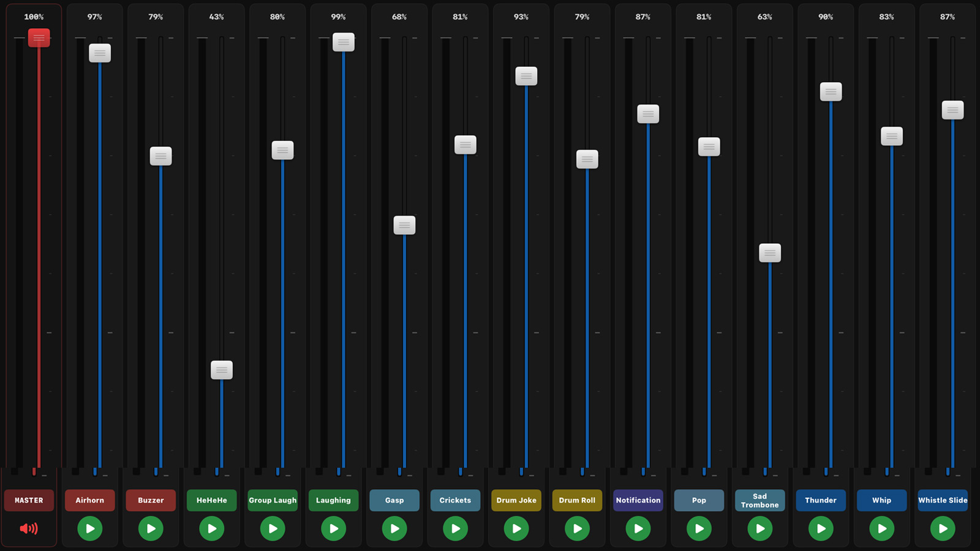Image resolution: width=980 pixels, height=551 pixels.
Task: Select the HeHeHe channel label
Action: pos(211,500)
